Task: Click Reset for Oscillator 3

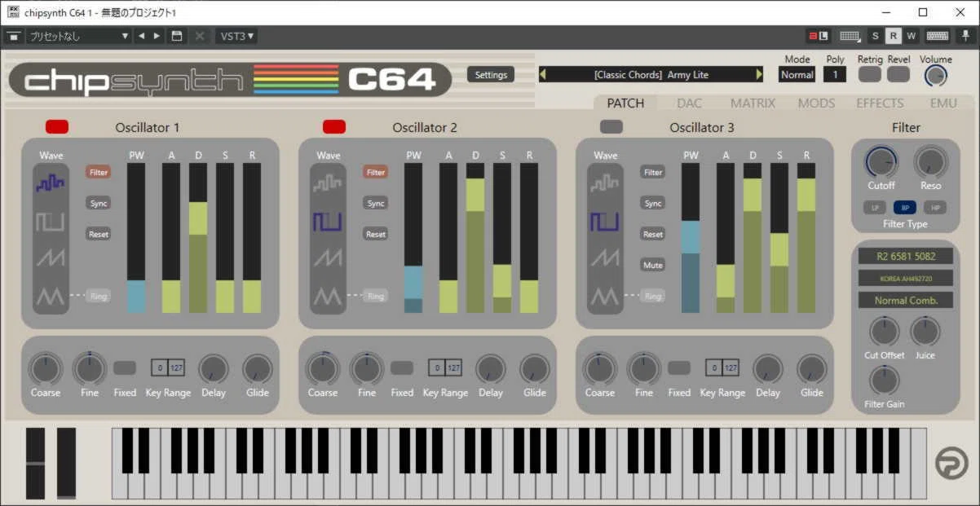Action: click(653, 234)
